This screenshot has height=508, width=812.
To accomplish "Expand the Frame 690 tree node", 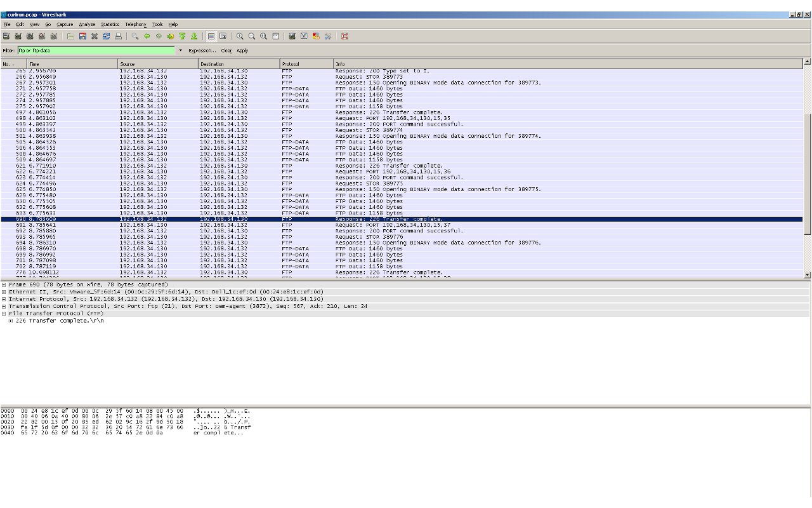I will [4, 285].
